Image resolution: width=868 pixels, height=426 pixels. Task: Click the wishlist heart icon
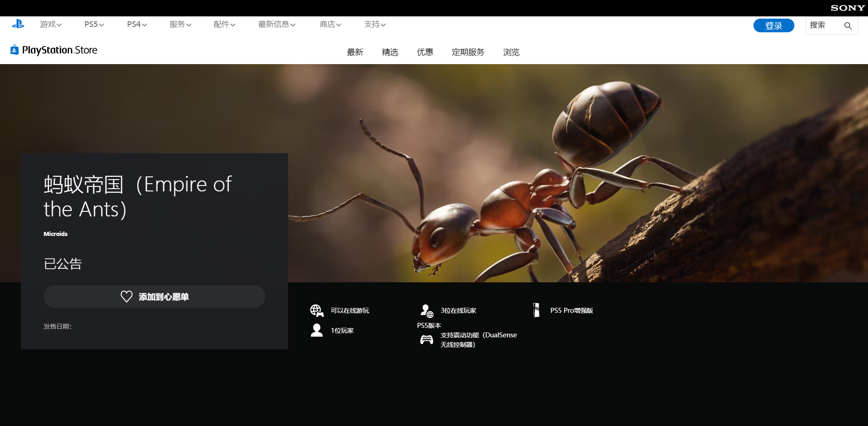tap(126, 296)
